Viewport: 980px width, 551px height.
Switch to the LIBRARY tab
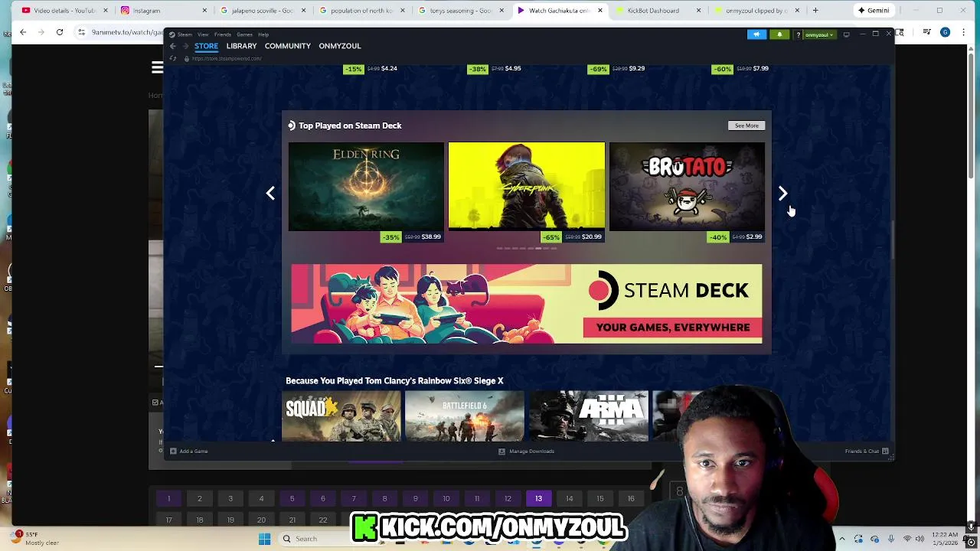[241, 46]
